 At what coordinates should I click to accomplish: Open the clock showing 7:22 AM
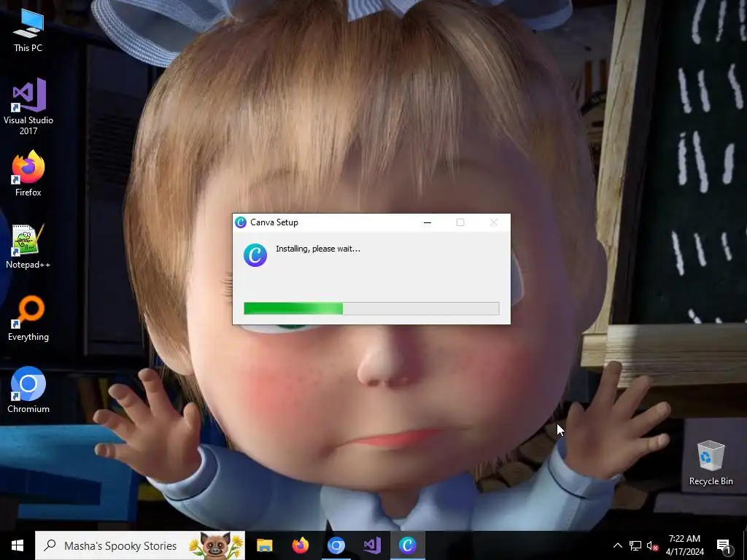tap(684, 545)
